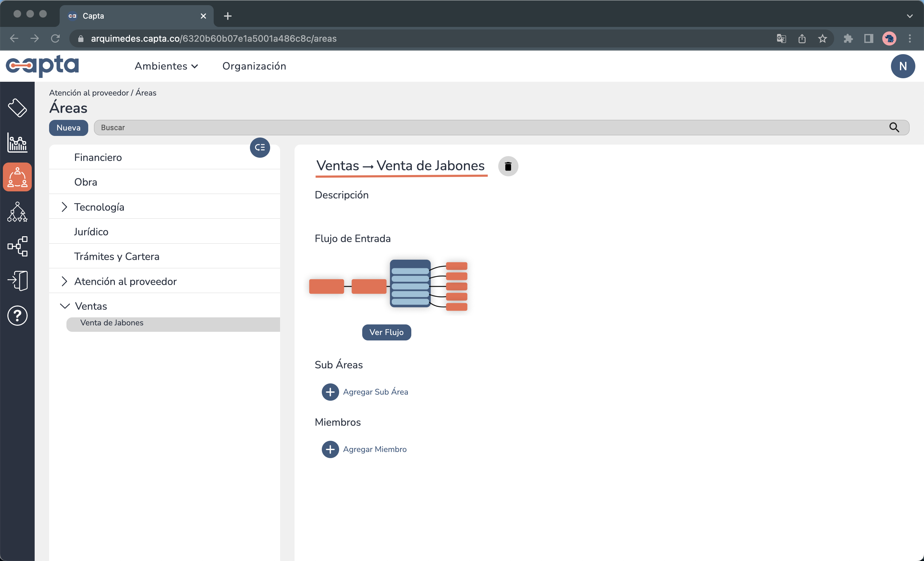Open the flow diagram sidebar icon
This screenshot has width=924, height=561.
click(x=17, y=246)
